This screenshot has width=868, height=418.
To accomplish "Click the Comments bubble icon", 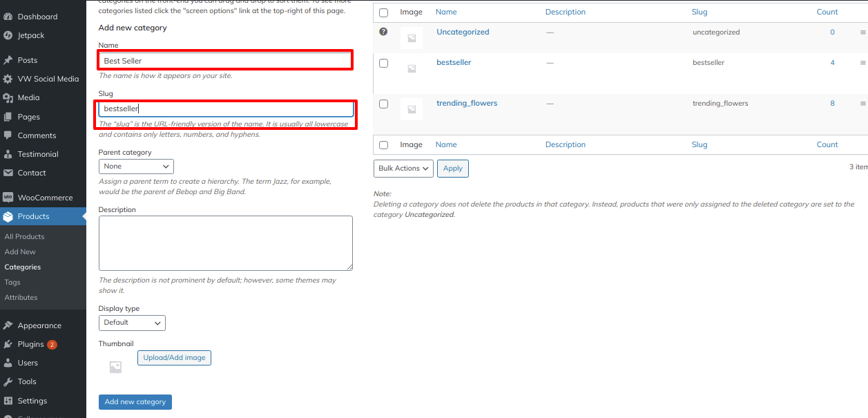I will (x=8, y=135).
